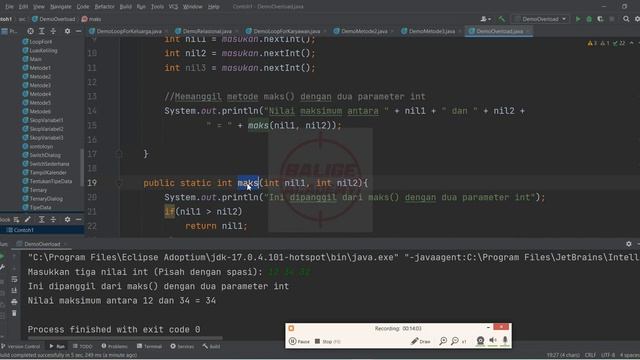Open the DemoOverload run configuration dropdown
The width and height of the screenshot is (640, 360).
[x=541, y=19]
